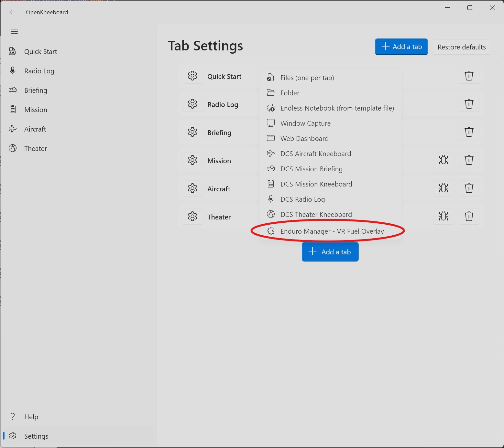The image size is (504, 448).
Task: Open settings gear for Mission tab
Action: tap(192, 160)
